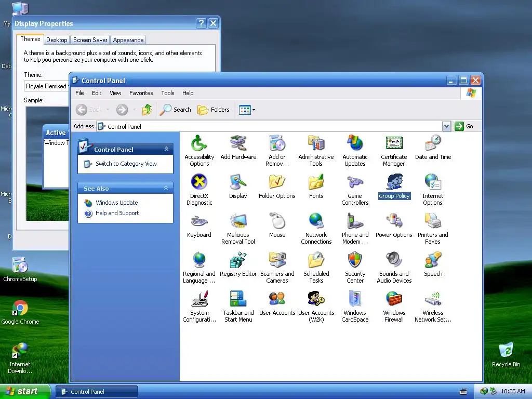
Task: Open Windows CardSpace icon
Action: click(355, 299)
